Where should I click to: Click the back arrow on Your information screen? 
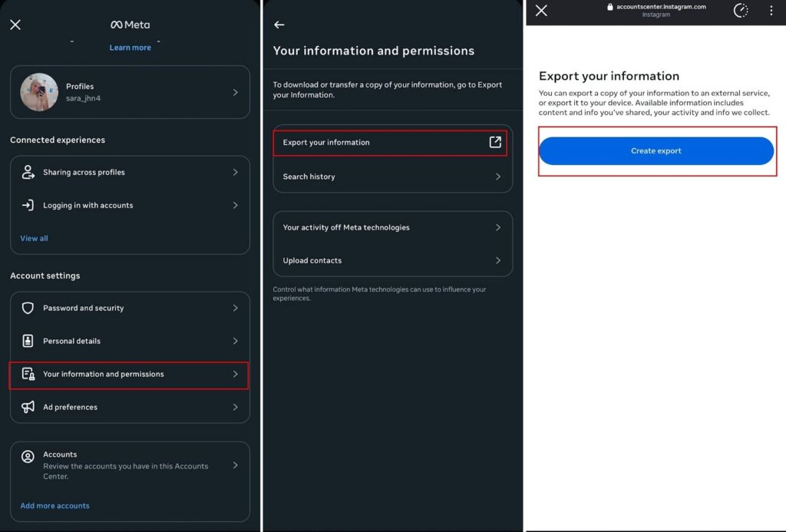coord(279,24)
